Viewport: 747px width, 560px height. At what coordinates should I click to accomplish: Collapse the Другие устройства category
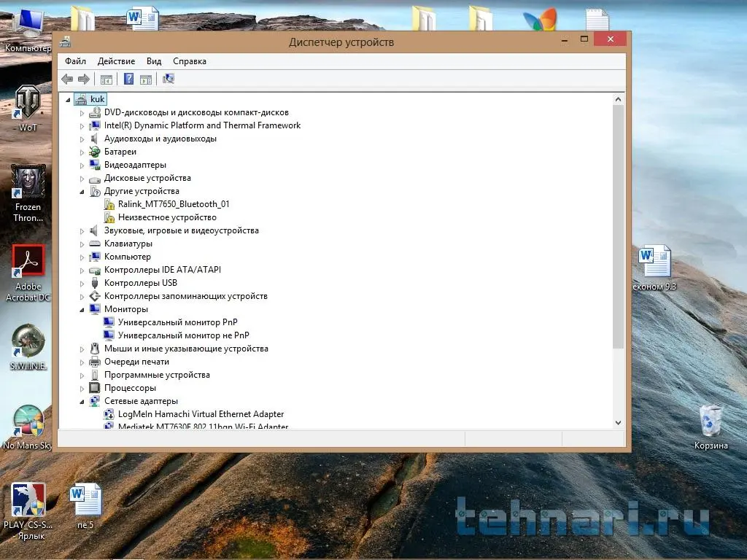[x=82, y=192]
